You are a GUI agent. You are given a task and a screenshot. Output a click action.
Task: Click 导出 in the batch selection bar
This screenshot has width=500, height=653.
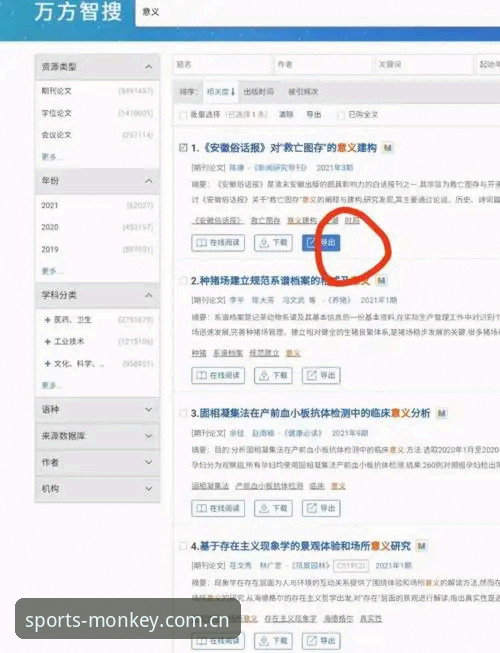click(x=313, y=115)
